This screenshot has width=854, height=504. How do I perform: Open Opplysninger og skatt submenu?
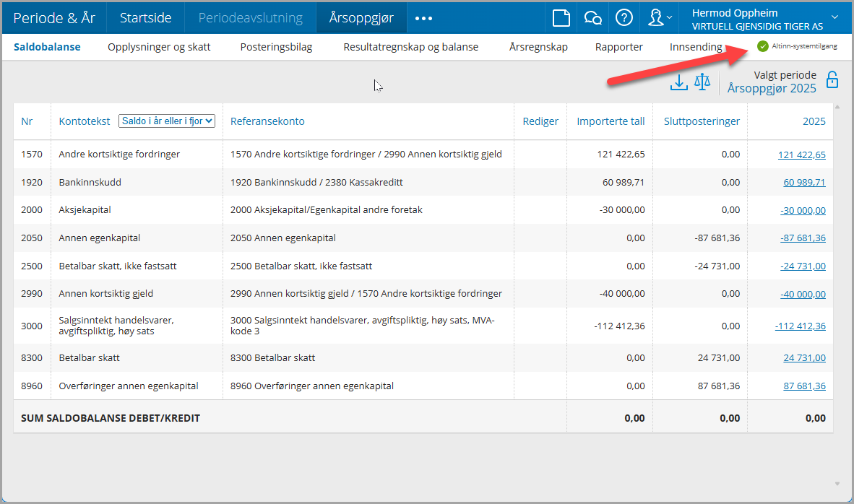[x=159, y=47]
